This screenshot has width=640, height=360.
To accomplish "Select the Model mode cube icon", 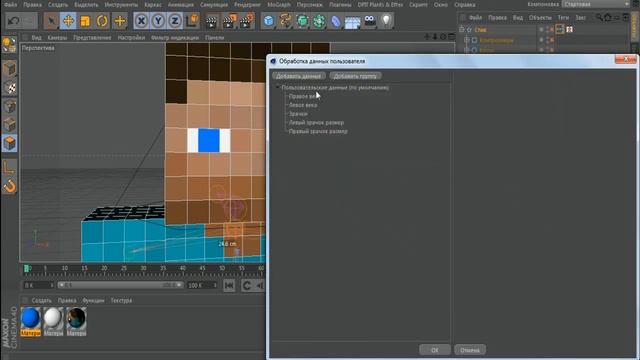I will click(x=9, y=69).
